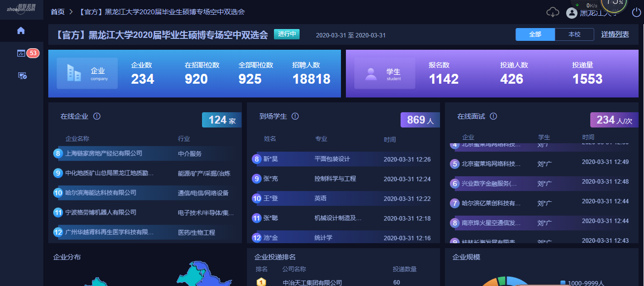Image resolution: width=644 pixels, height=286 pixels.
Task: Open the sidebar item with 53 badge
Action: click(x=21, y=53)
